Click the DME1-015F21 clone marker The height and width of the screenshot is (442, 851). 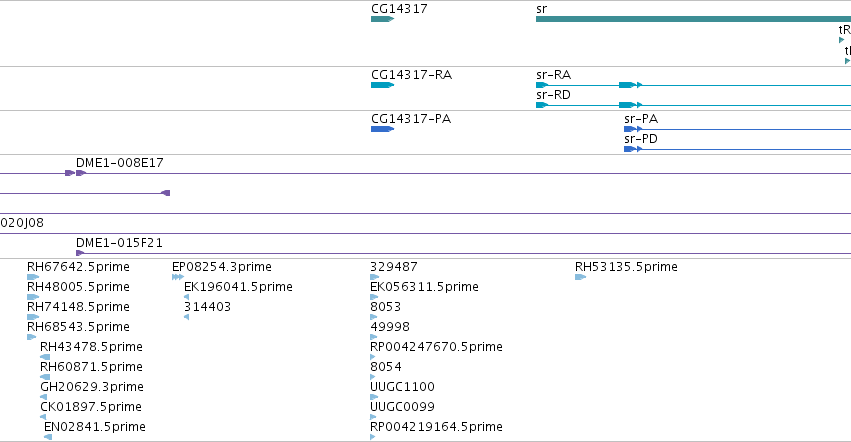tap(80, 253)
